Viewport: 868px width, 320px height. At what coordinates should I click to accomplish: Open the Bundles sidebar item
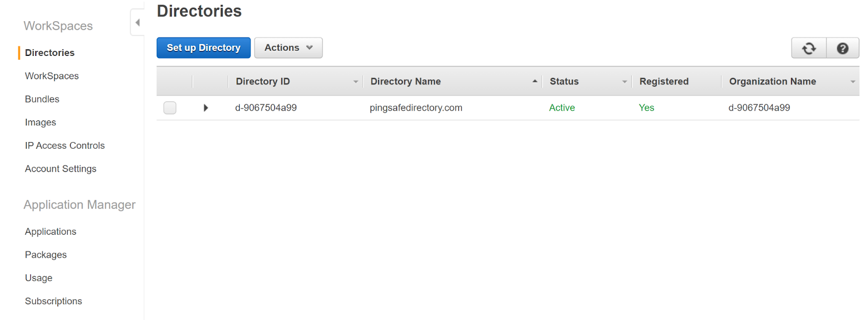coord(42,99)
